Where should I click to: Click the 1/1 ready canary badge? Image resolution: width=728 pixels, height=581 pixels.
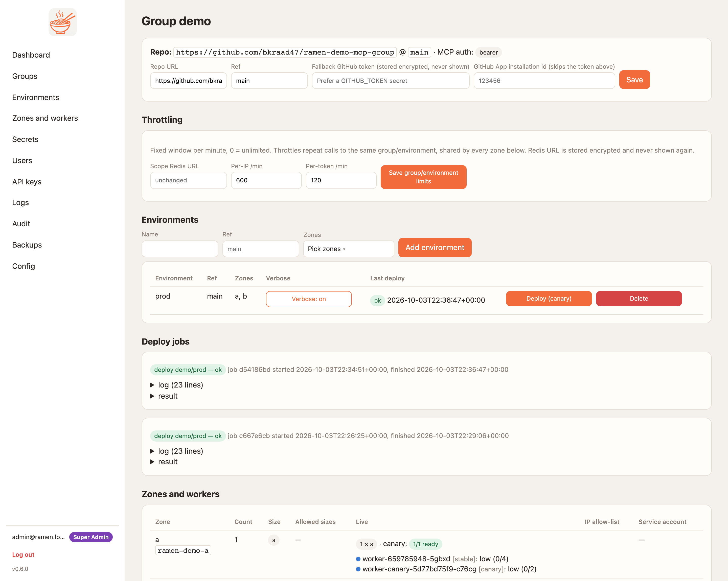click(x=425, y=544)
